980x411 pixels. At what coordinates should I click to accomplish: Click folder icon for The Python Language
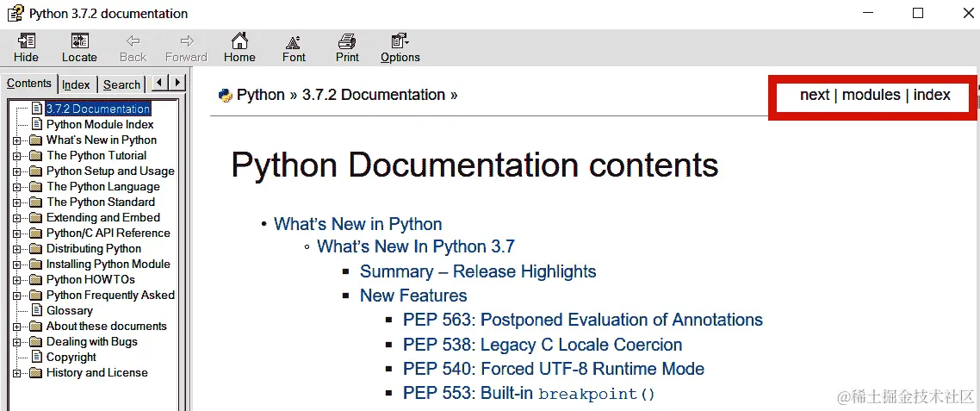coord(35,186)
